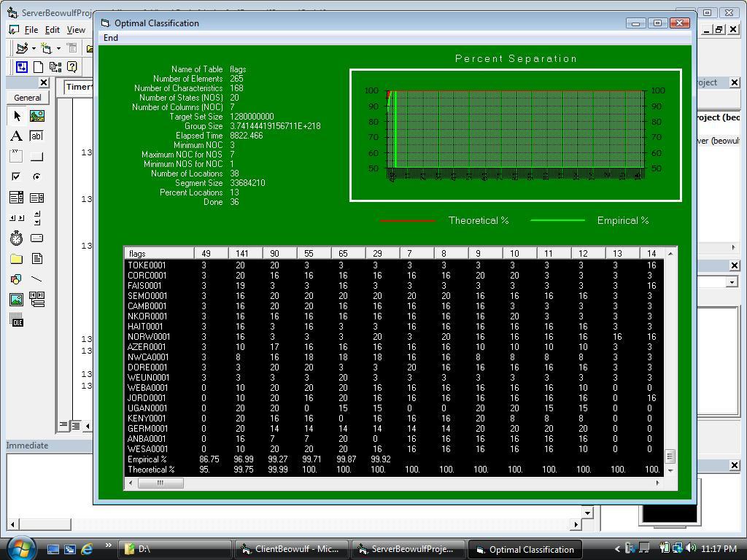The image size is (747, 560).
Task: Select the Pointer tool in the toolbox
Action: coord(17,116)
